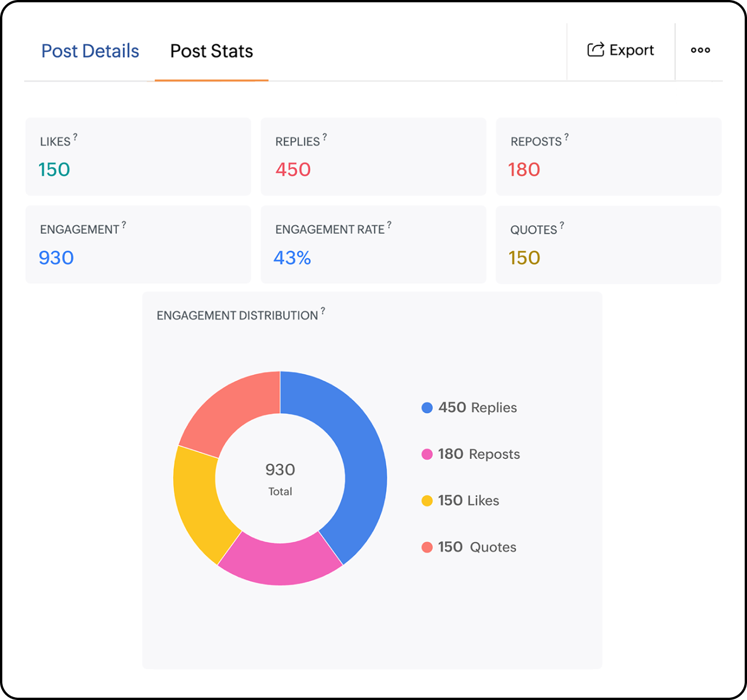Click the Reposts help icon
The image size is (747, 700).
click(x=566, y=136)
